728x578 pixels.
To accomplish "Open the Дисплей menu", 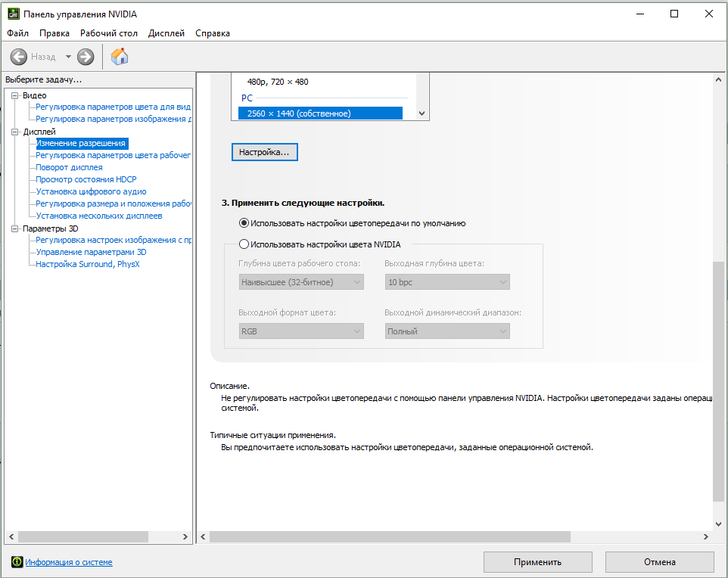I will pos(166,33).
